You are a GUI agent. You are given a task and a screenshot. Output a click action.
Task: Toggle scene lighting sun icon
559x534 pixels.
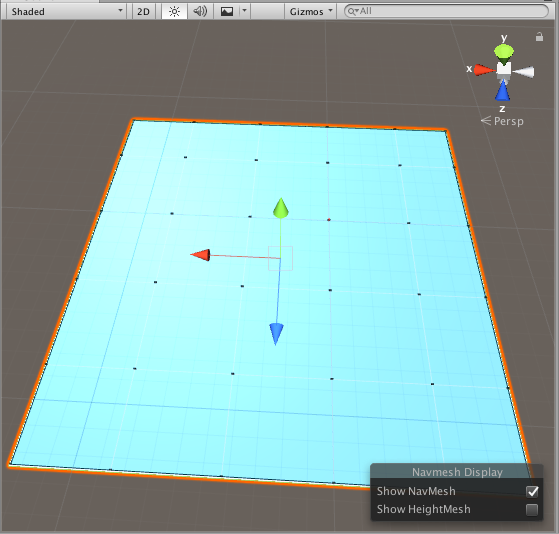pos(174,11)
